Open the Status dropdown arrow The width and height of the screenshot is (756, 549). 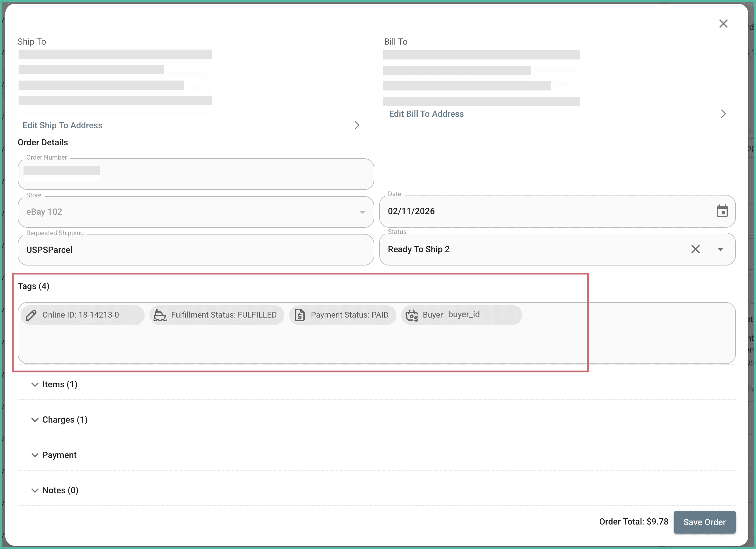[720, 249]
